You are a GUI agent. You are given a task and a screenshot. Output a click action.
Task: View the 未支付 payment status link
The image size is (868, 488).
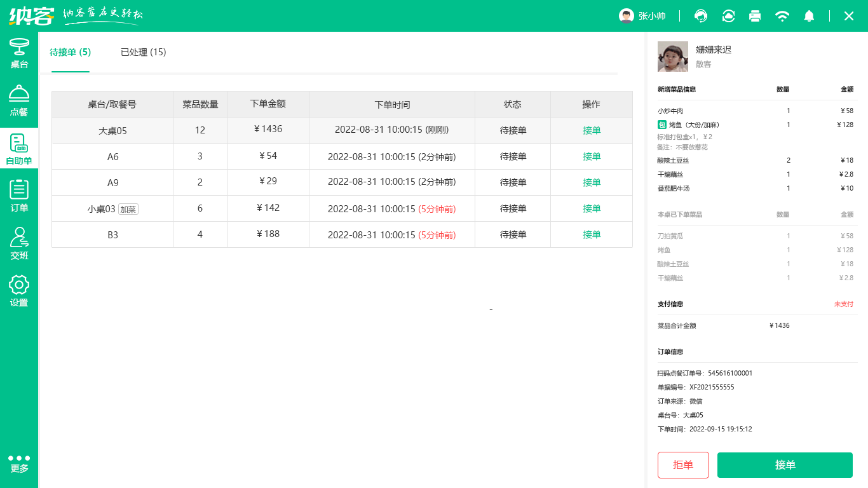pyautogui.click(x=843, y=304)
